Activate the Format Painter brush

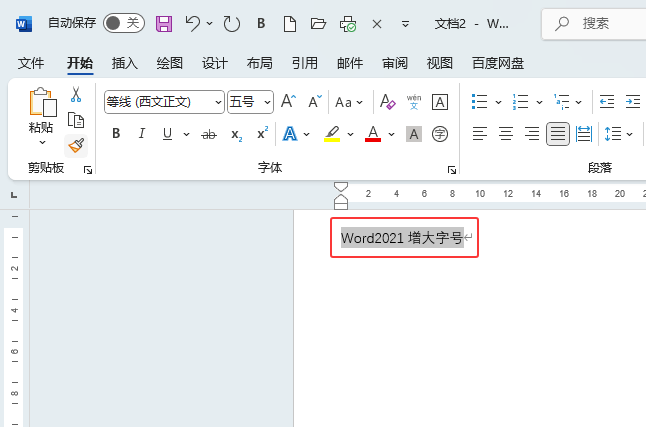[76, 145]
